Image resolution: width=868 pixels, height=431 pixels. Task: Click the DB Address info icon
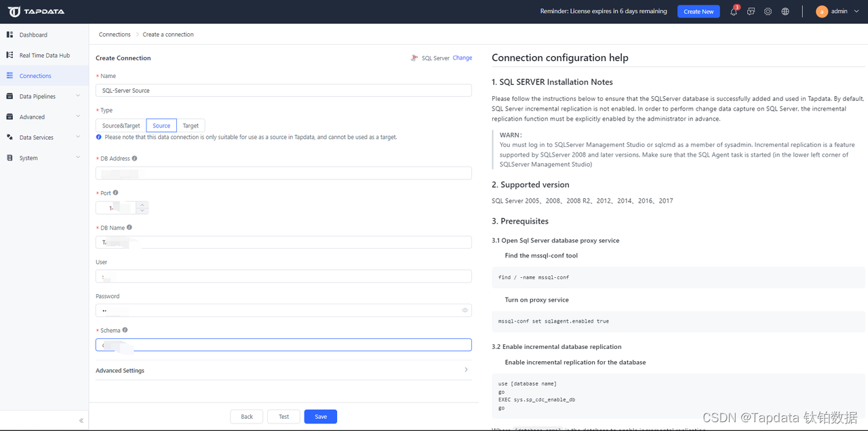pyautogui.click(x=134, y=159)
